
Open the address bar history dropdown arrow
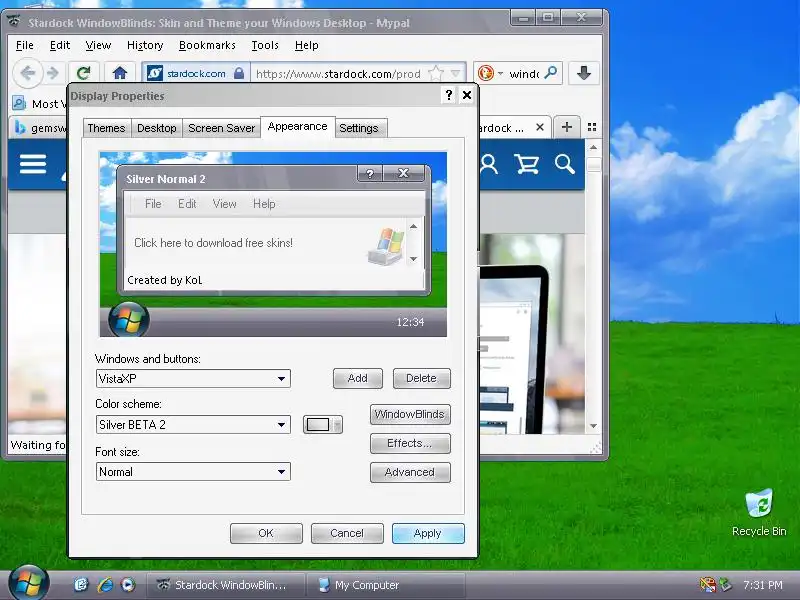[x=455, y=73]
